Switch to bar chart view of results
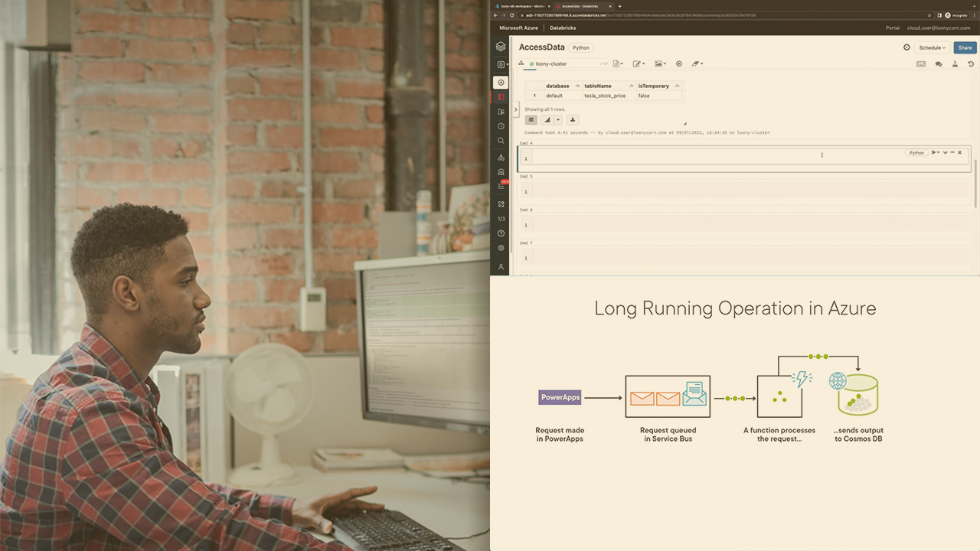 pyautogui.click(x=547, y=120)
